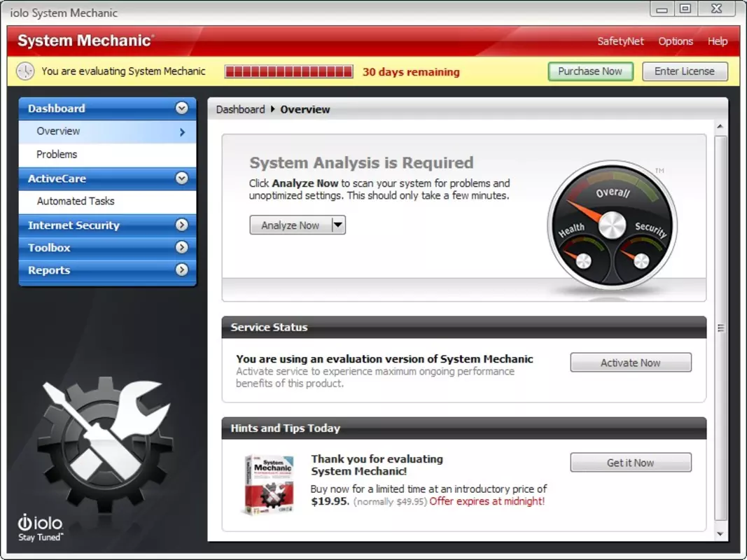Viewport: 747px width, 560px height.
Task: Click the Activate Now button
Action: pos(631,363)
